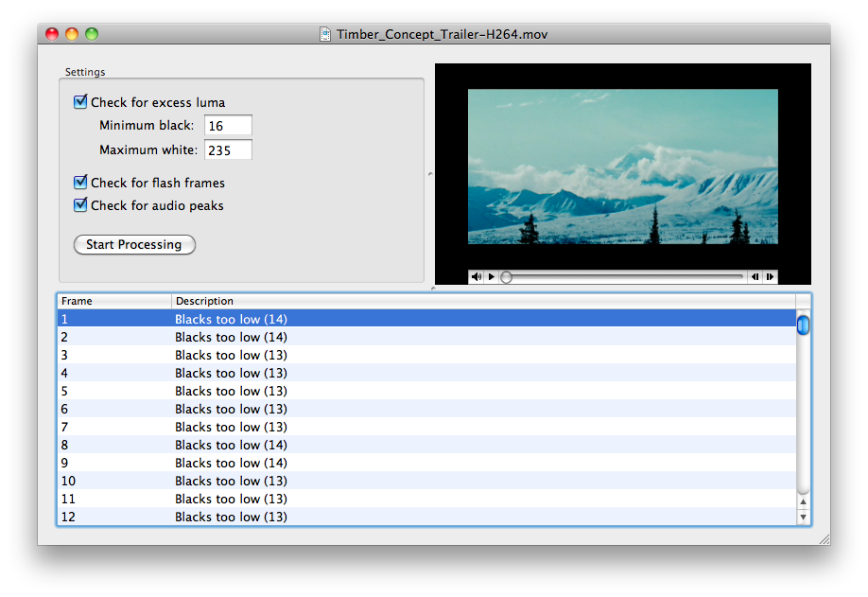
Task: Select frame 8 row in results list
Action: coord(426,445)
